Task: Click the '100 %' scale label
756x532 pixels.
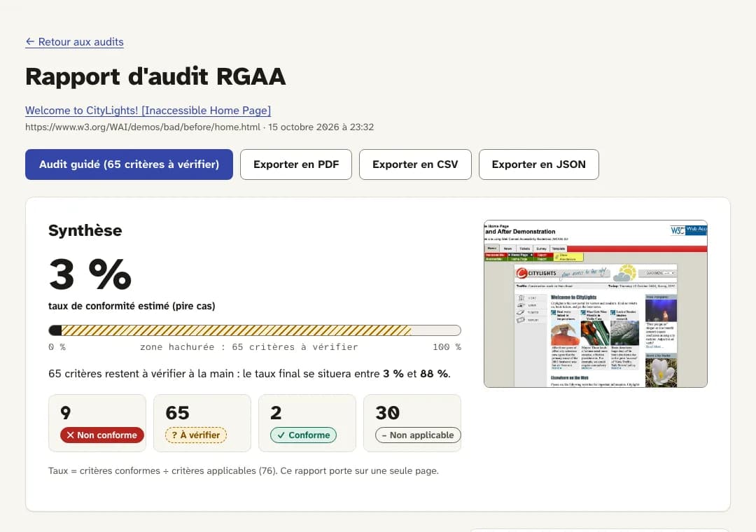Action: [x=447, y=346]
